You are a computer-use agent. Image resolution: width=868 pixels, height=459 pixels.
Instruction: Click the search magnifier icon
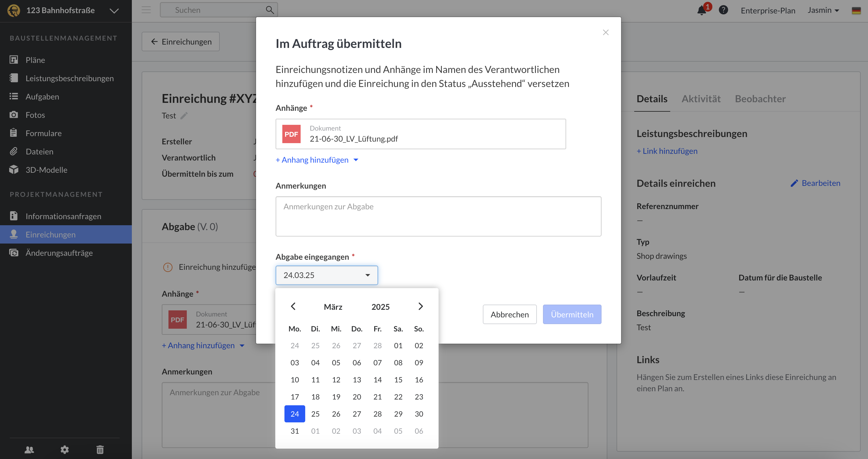(x=269, y=10)
